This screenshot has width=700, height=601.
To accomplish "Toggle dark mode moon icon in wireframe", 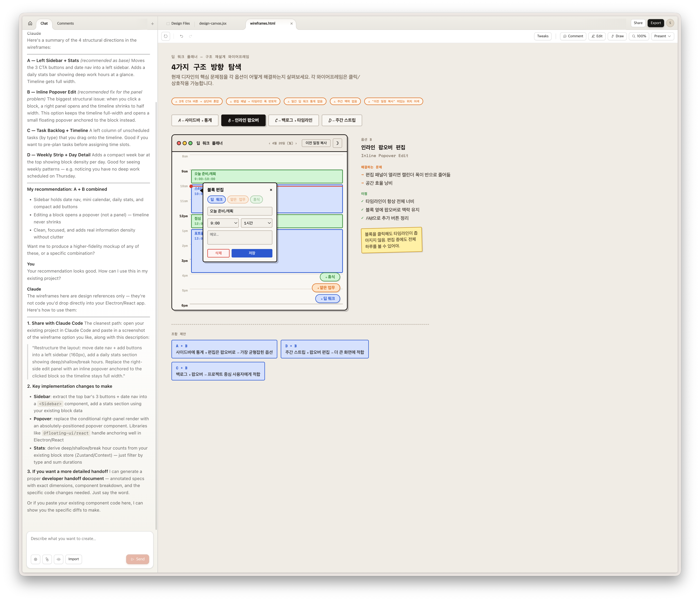I will (x=337, y=143).
